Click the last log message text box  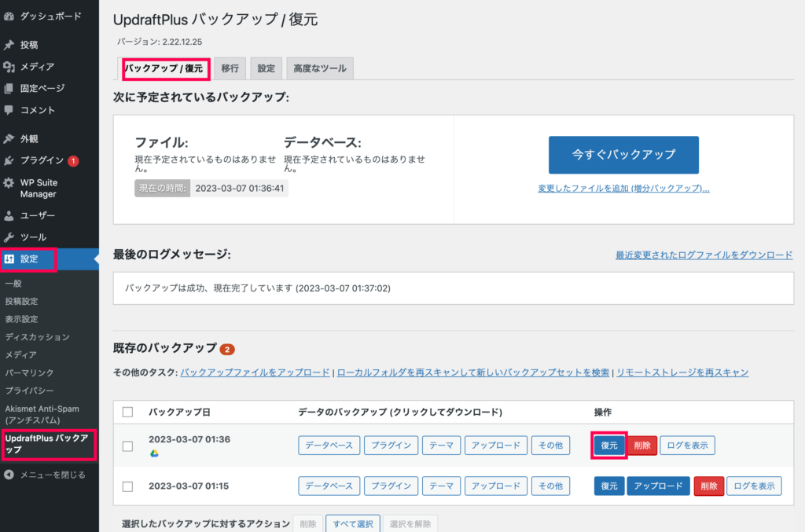click(x=454, y=288)
